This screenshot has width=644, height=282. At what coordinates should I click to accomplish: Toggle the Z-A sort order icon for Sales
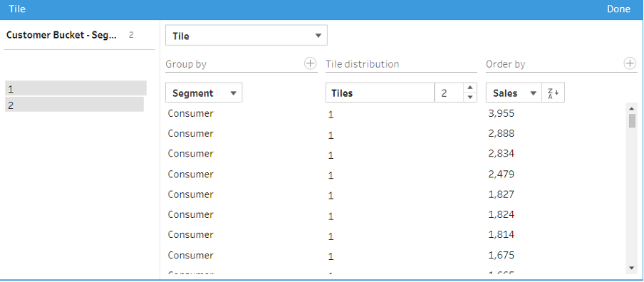click(x=554, y=93)
